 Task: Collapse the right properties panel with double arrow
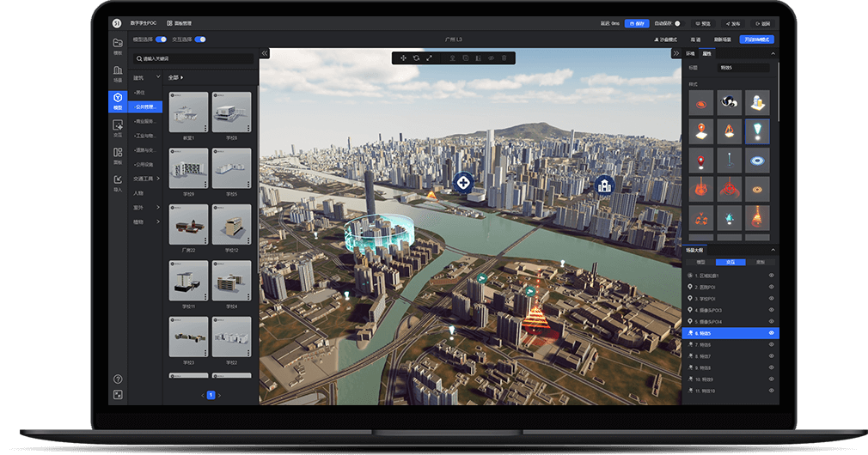click(x=676, y=53)
